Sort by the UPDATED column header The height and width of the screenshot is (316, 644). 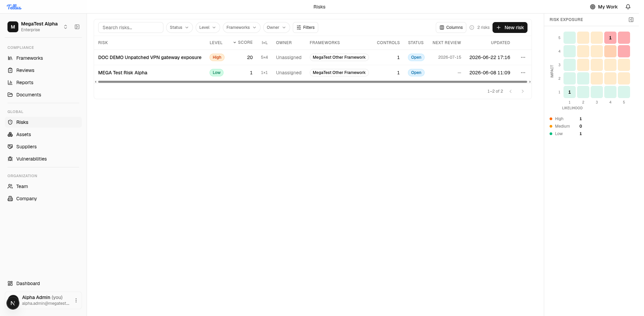point(500,43)
